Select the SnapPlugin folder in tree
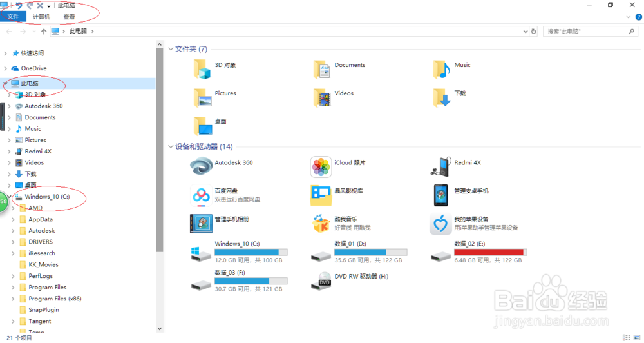 [44, 309]
